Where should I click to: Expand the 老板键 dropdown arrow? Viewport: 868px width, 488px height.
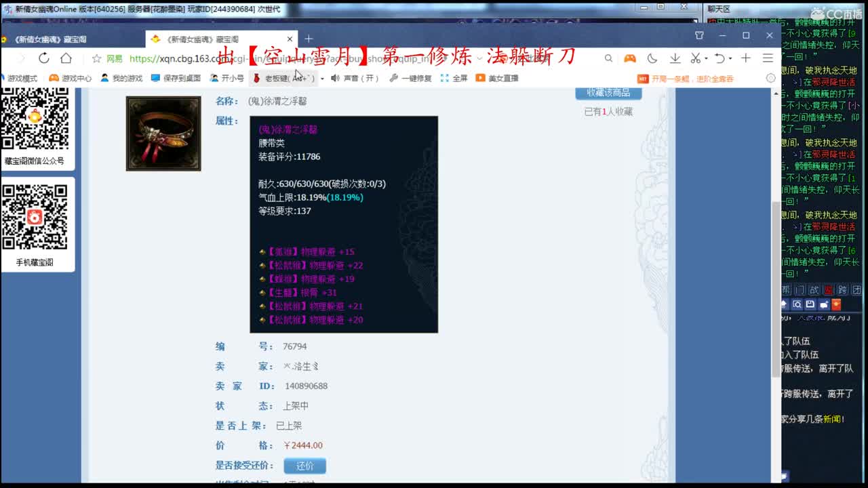point(322,79)
